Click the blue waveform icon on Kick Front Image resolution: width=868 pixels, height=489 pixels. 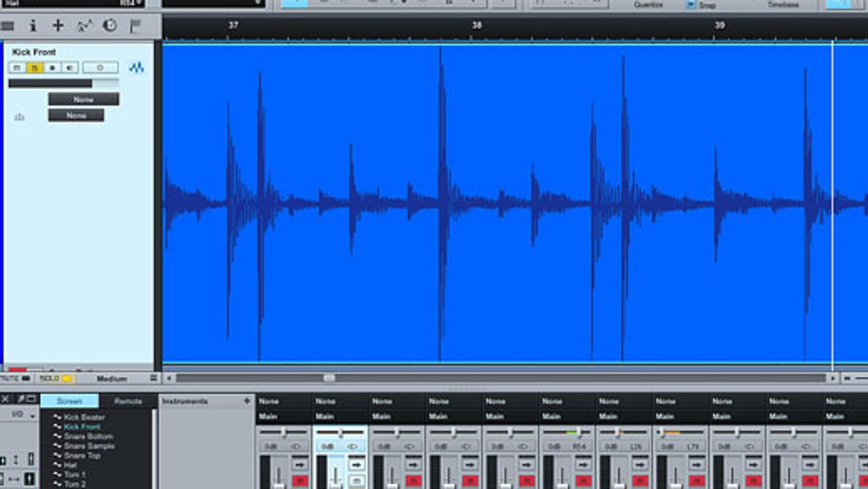coord(137,68)
